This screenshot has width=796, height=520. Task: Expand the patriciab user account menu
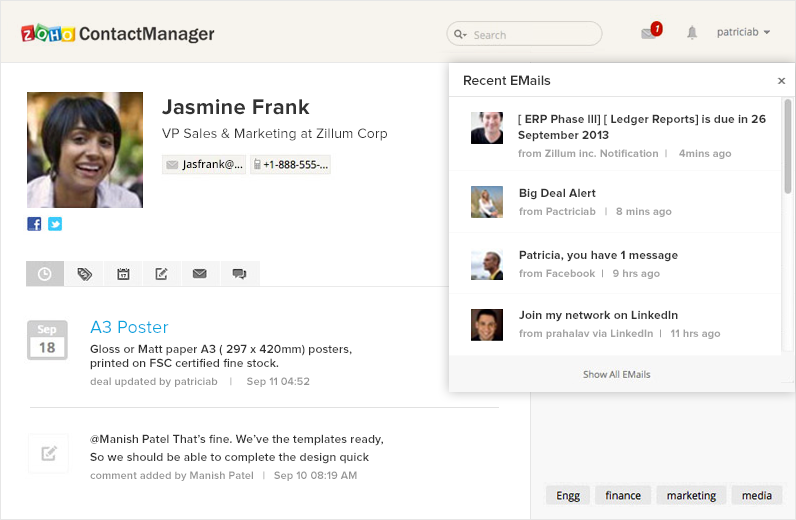(x=743, y=33)
